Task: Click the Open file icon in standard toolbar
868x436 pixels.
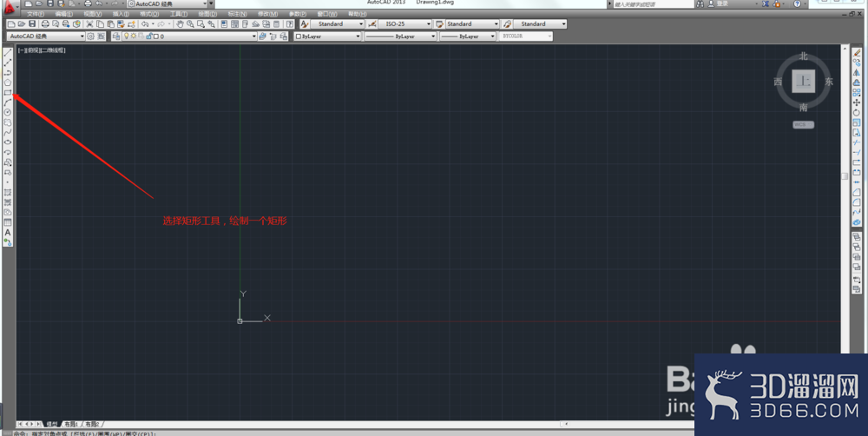Action: pos(22,24)
